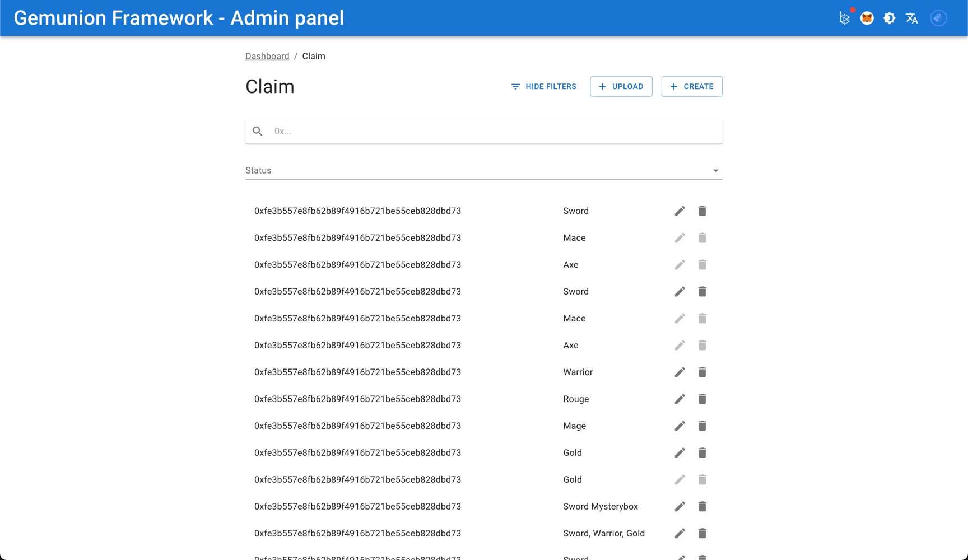Click the Claim page heading
This screenshot has height=560, width=968.
[x=270, y=87]
